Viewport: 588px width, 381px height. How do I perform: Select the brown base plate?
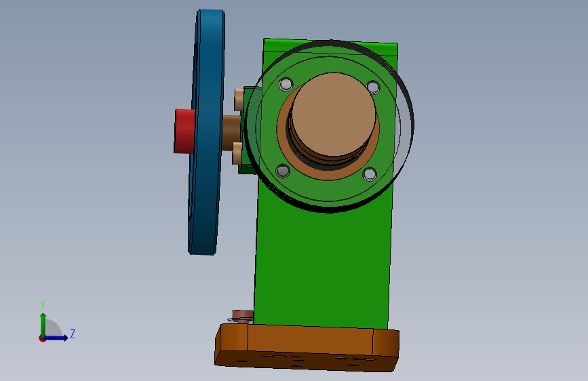(307, 348)
